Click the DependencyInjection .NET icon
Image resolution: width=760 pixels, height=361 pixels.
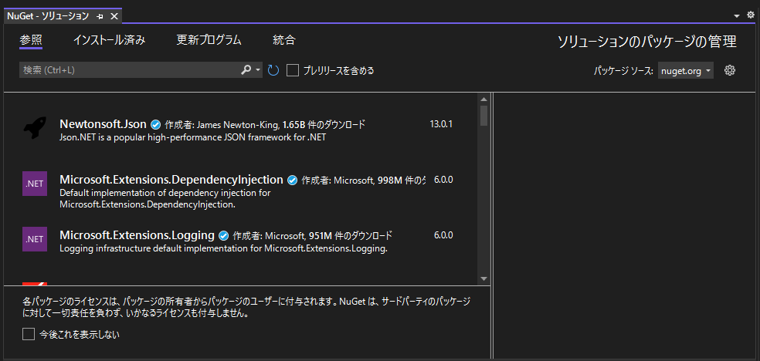point(34,184)
